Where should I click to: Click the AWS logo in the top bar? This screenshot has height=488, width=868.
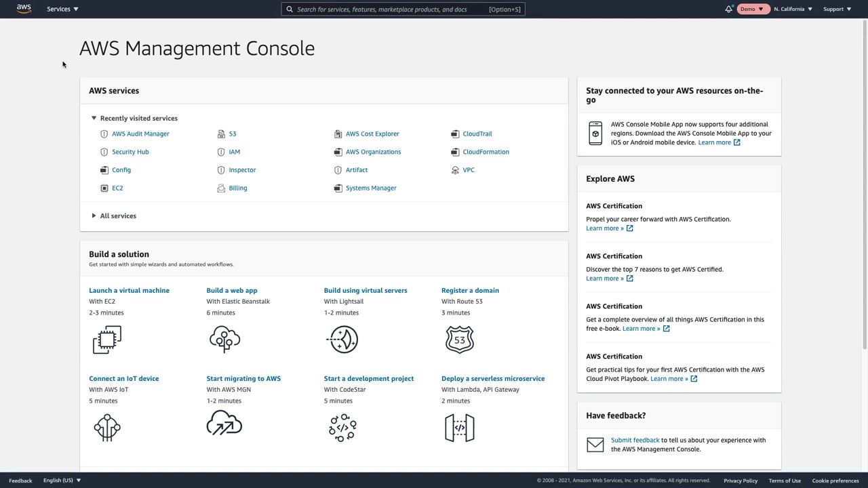pyautogui.click(x=24, y=9)
